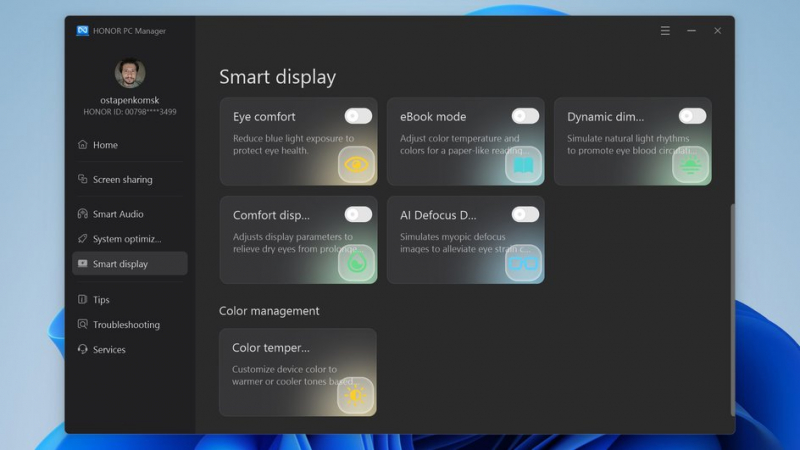Open the Color temperature card
This screenshot has height=450, width=800.
298,372
